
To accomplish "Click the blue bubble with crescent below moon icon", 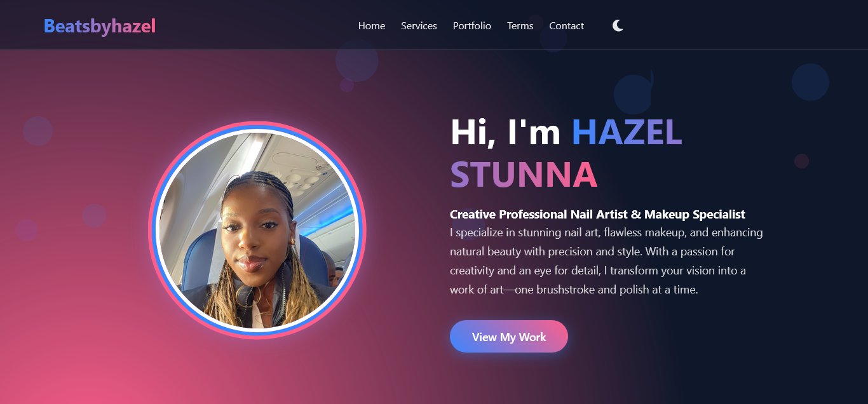I will point(634,93).
